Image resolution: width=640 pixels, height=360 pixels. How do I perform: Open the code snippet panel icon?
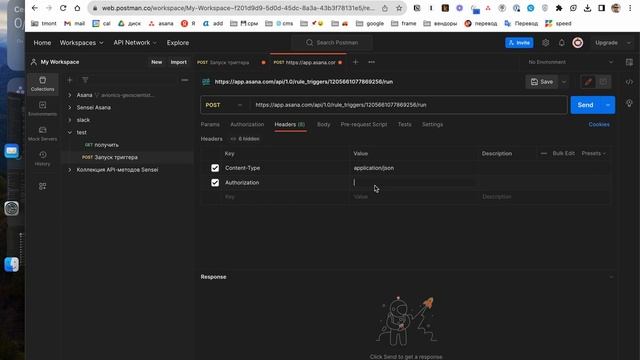(629, 82)
